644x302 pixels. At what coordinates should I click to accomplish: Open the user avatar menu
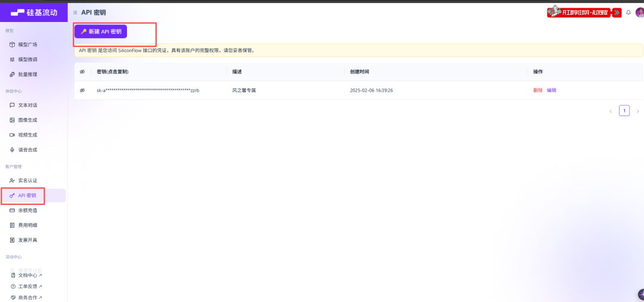[x=639, y=13]
